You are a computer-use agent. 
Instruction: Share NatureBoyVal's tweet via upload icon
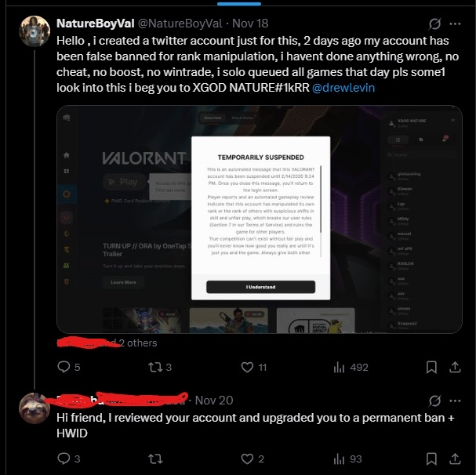(455, 367)
